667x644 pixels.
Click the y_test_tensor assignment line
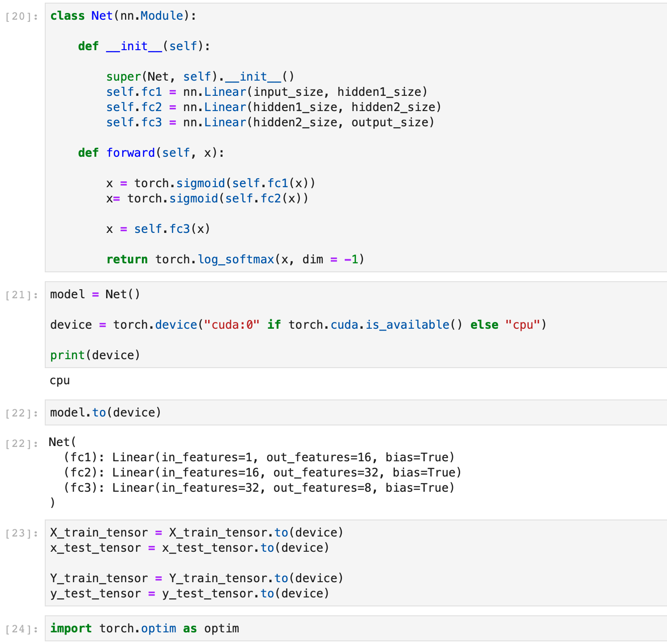point(189,594)
